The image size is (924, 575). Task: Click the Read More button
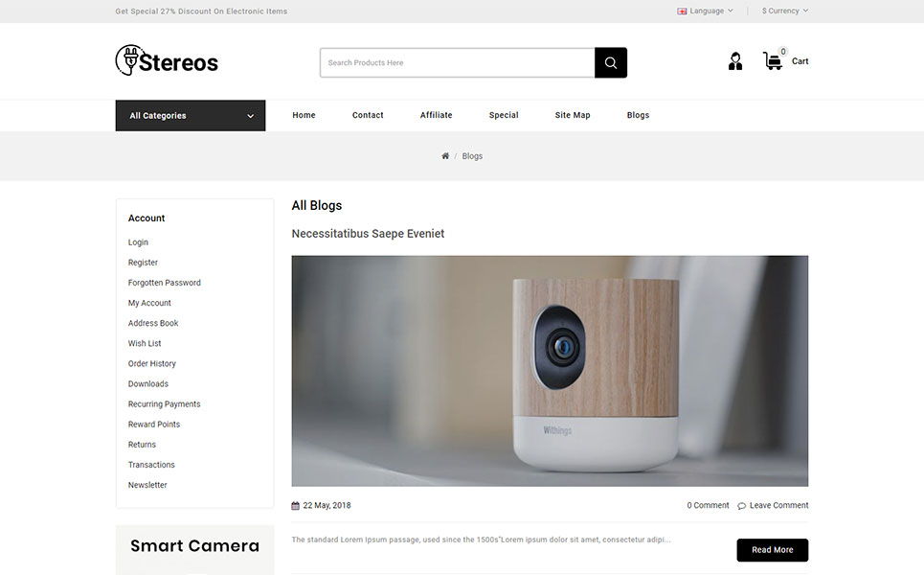[x=772, y=550]
